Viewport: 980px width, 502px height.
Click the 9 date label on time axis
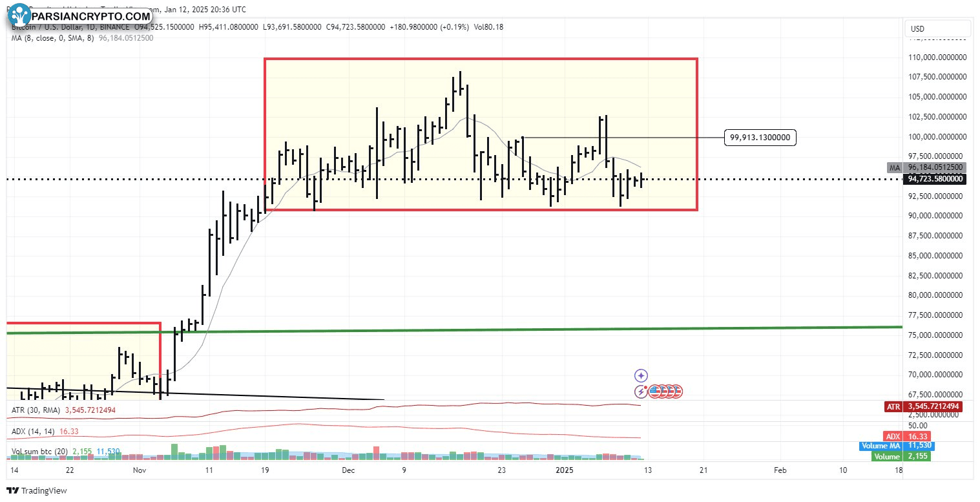point(404,470)
